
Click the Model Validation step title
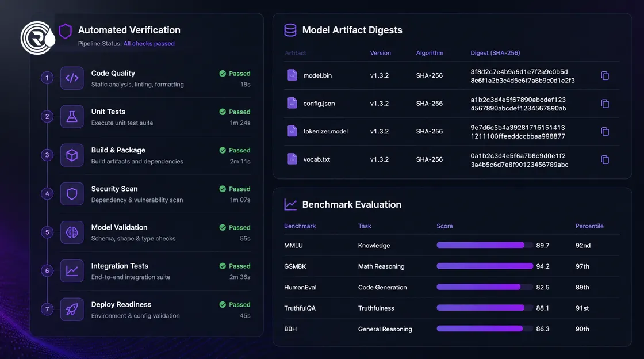[x=119, y=227]
